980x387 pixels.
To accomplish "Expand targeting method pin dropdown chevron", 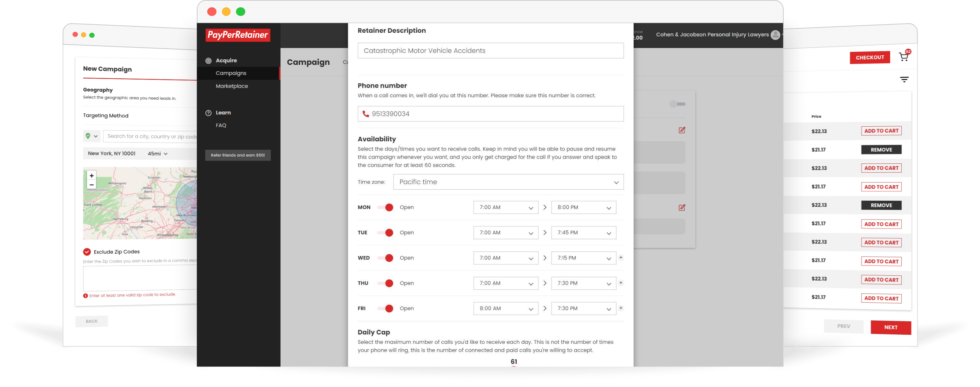I will (x=96, y=136).
